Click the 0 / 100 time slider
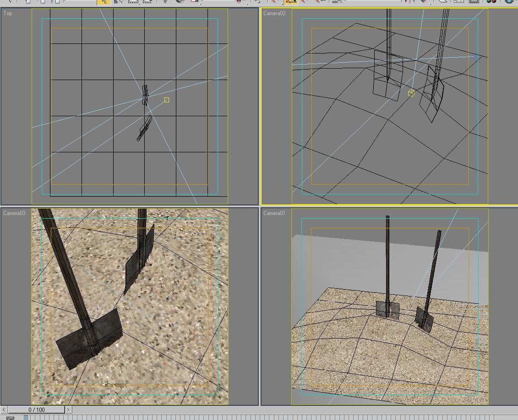The width and height of the screenshot is (518, 420). 36,410
